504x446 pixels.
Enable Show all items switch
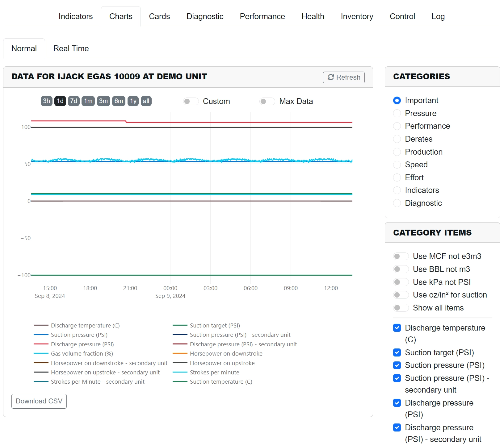click(401, 308)
